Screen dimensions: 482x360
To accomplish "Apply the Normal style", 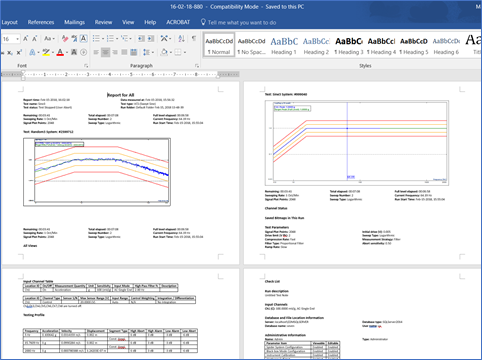I will (219, 45).
